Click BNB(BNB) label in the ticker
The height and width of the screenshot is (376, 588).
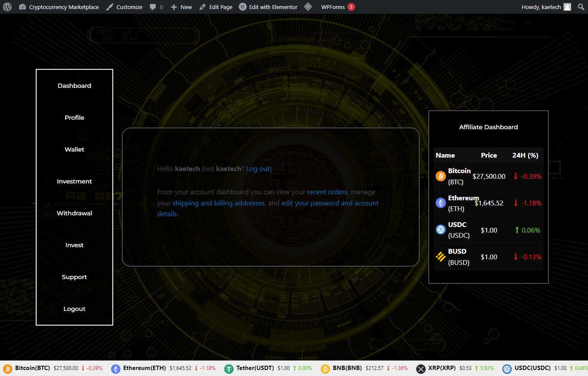(x=347, y=368)
